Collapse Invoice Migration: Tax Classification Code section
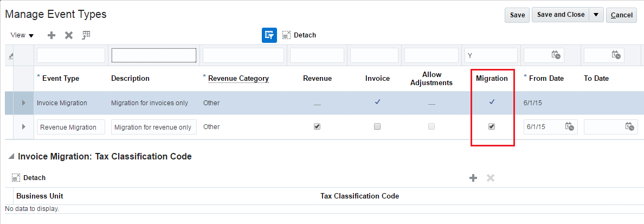 (11, 157)
